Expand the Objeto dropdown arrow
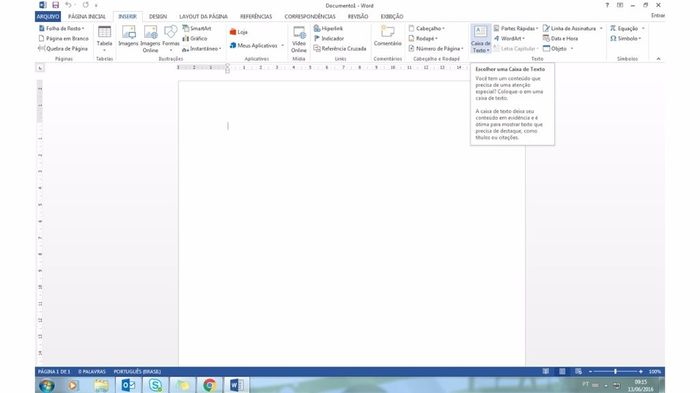The width and height of the screenshot is (700, 393). click(x=571, y=48)
